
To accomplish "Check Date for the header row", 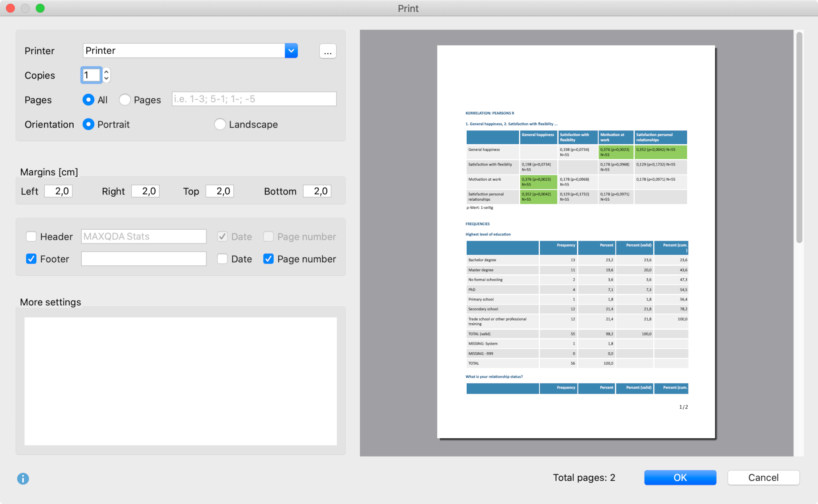I will 222,236.
